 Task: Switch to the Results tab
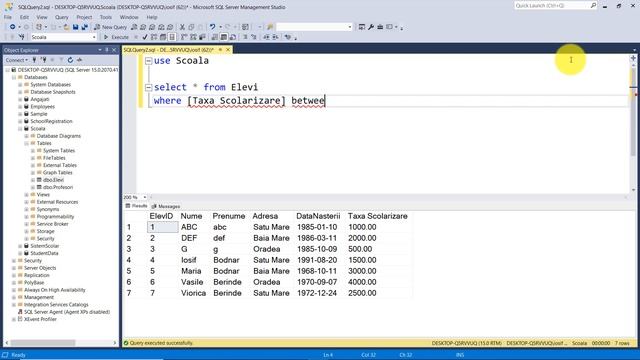click(x=137, y=206)
